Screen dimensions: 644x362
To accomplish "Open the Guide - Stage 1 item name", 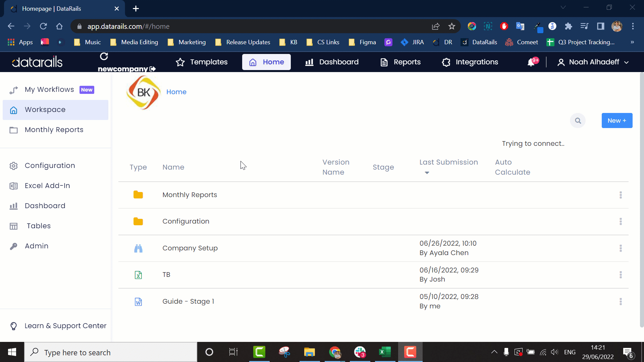I will point(188,301).
